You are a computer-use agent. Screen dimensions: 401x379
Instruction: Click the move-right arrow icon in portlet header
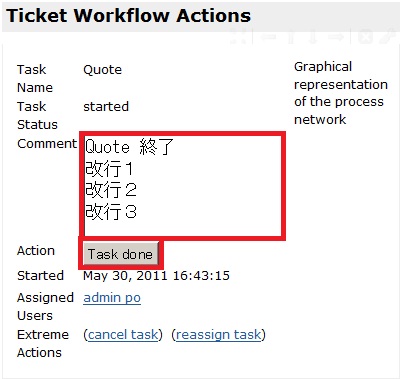336,36
